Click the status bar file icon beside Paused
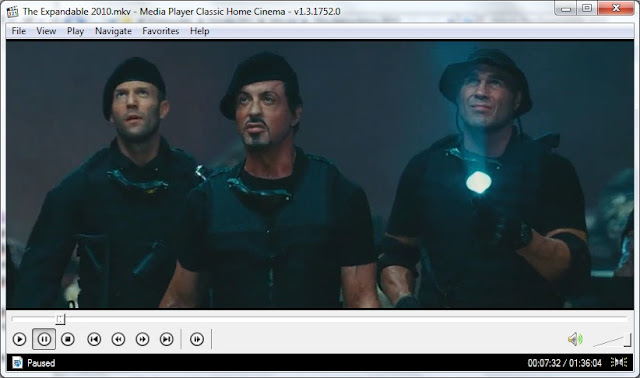 click(17, 362)
